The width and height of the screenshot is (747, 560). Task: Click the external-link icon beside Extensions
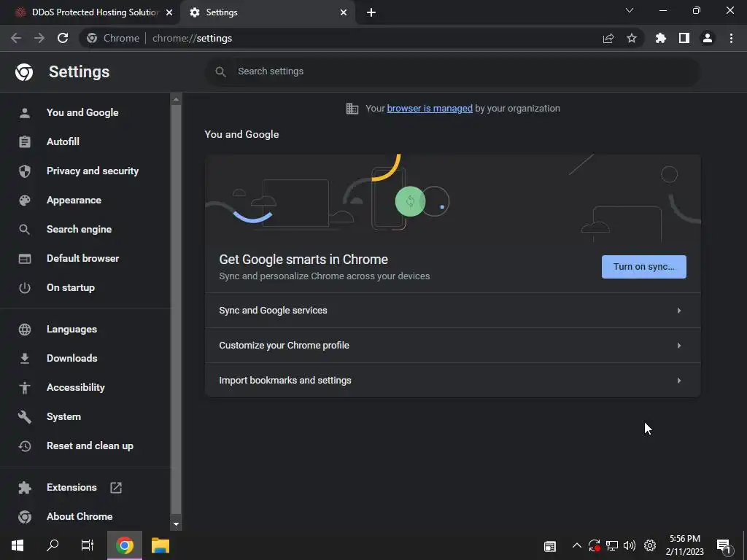click(116, 488)
